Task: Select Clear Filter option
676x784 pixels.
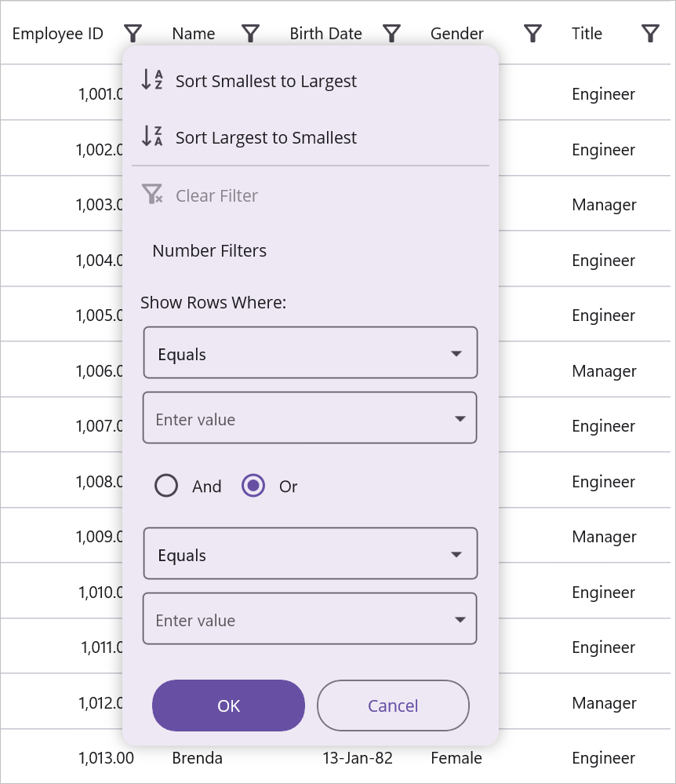Action: coord(216,195)
